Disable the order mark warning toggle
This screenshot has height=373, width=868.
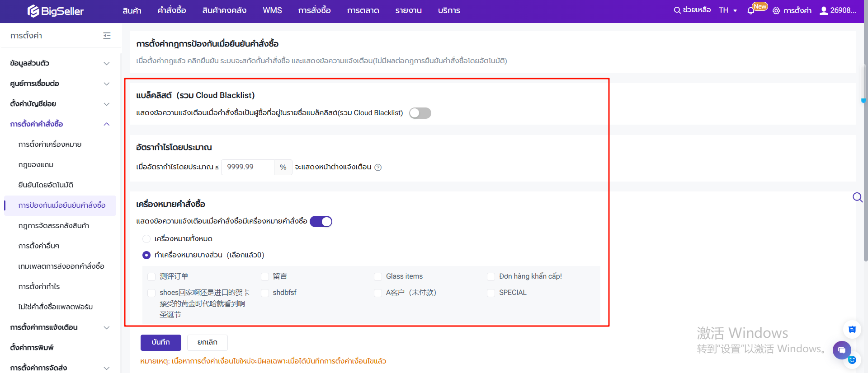(321, 222)
